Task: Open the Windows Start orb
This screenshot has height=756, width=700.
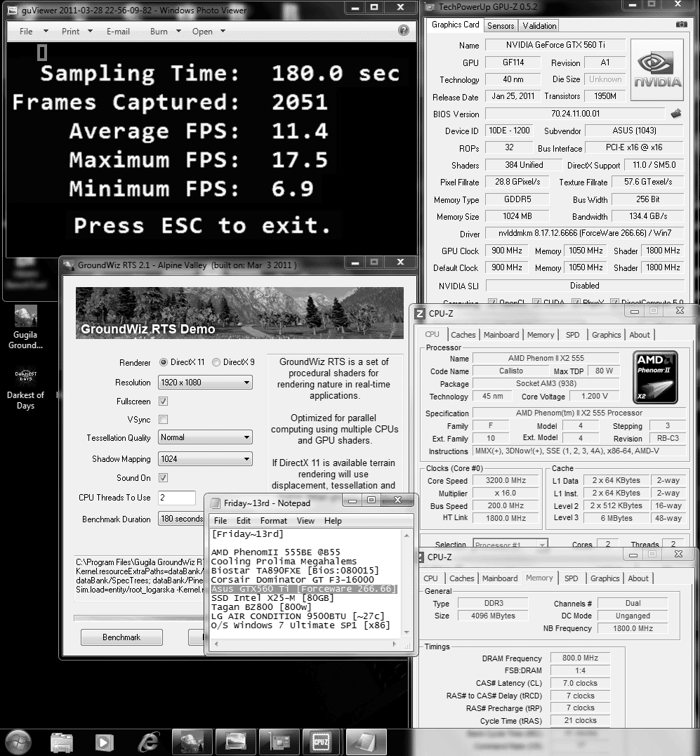Action: click(18, 743)
